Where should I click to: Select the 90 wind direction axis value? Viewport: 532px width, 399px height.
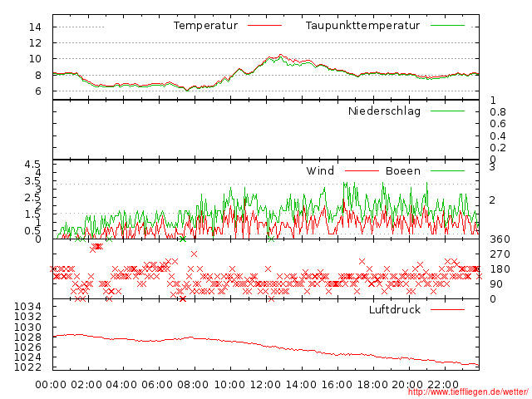(x=496, y=284)
